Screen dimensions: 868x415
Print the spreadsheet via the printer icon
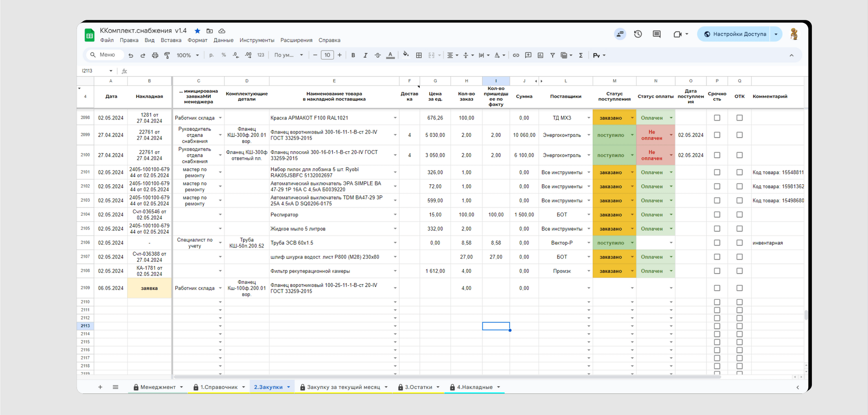point(155,55)
